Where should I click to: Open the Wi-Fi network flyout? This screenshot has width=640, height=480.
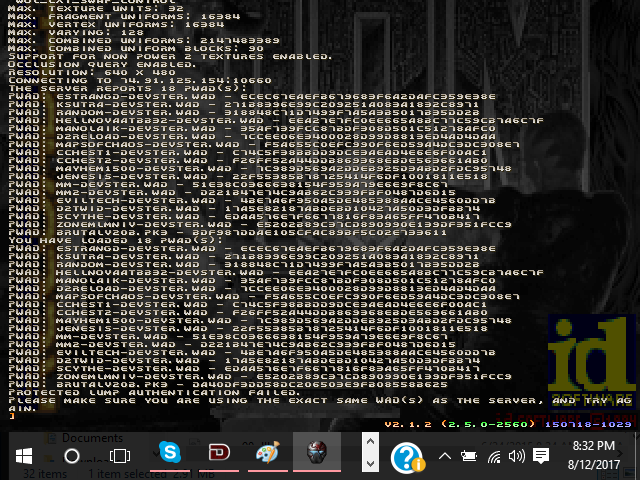pos(493,456)
